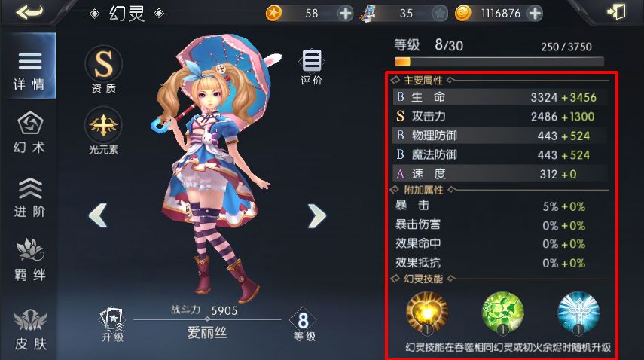The height and width of the screenshot is (360, 644).
Task: Click the level experience progress bar
Action: [x=499, y=62]
